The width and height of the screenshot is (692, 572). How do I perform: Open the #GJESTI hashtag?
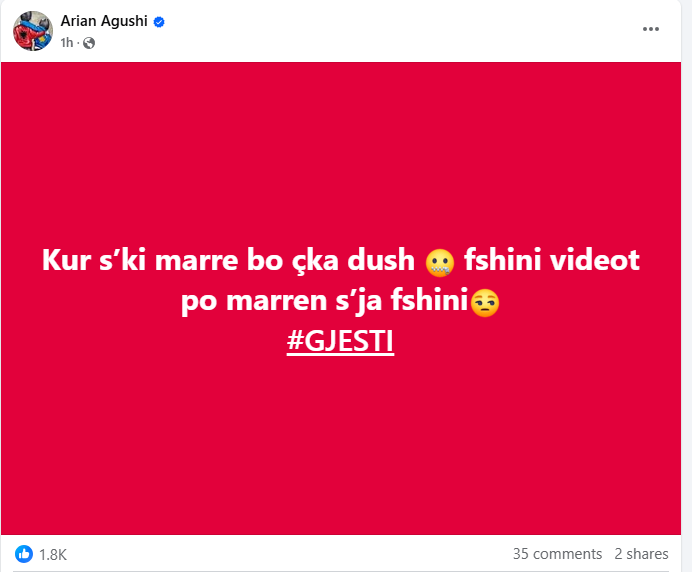(x=340, y=341)
